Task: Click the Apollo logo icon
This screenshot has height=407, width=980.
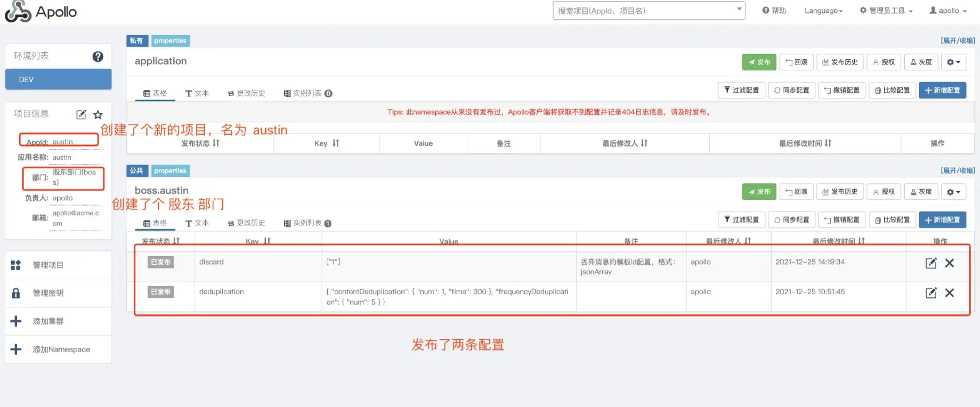Action: [18, 11]
